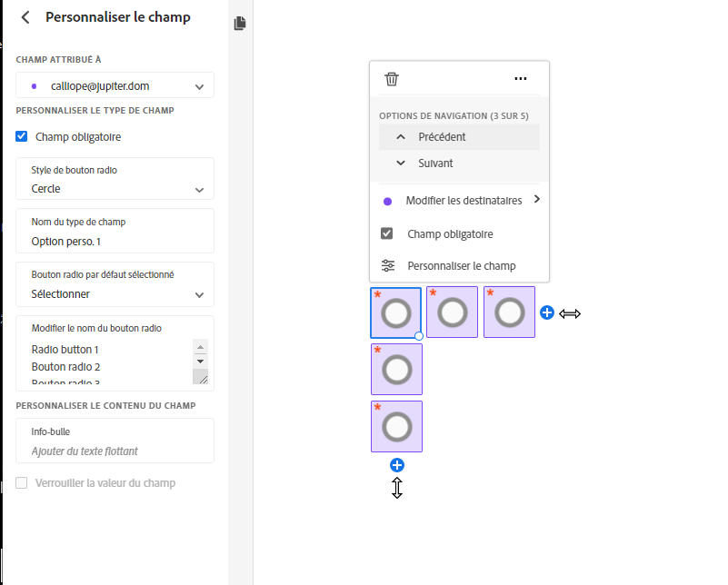
Task: Choose Précédent navigation option
Action: click(442, 137)
